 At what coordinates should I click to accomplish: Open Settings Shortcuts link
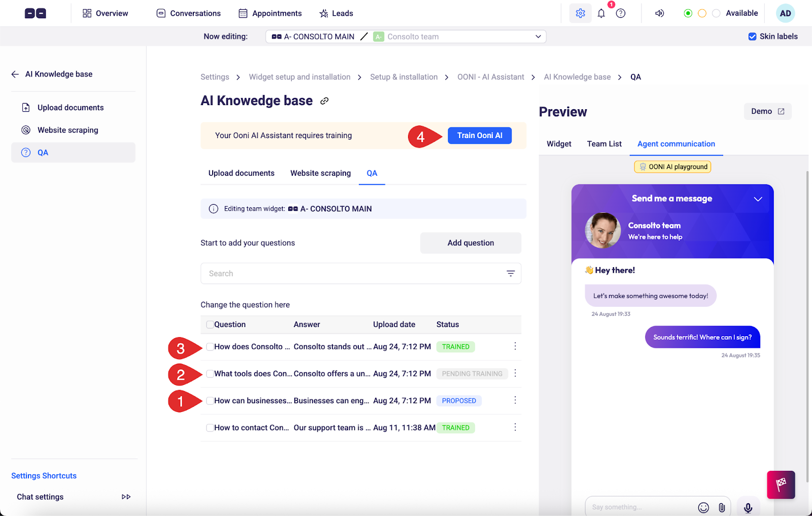coord(44,476)
